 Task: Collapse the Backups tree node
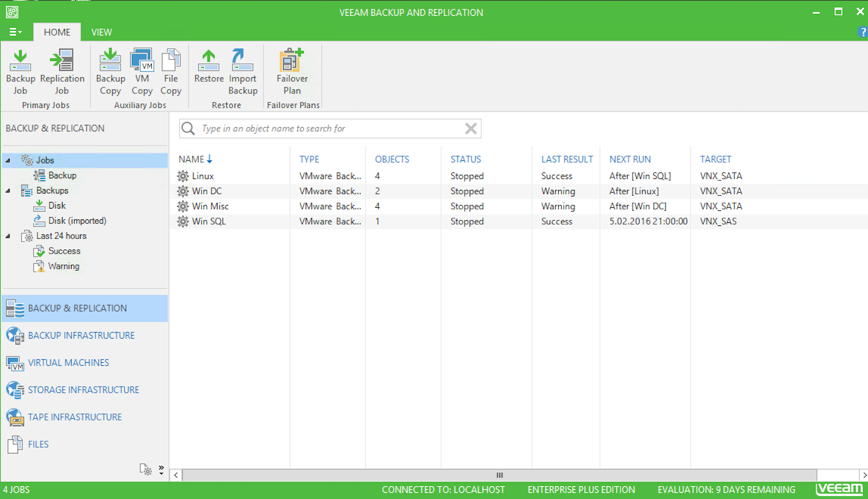coord(8,190)
